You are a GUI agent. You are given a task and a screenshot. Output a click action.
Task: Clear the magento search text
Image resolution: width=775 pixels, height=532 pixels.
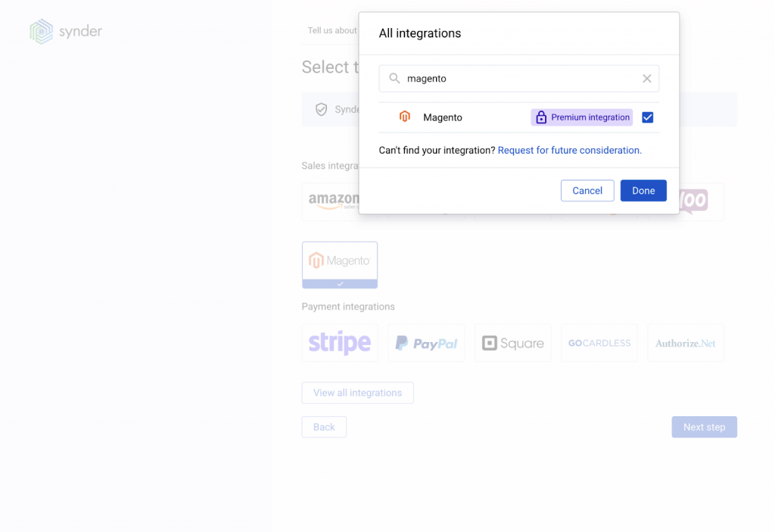click(x=646, y=78)
